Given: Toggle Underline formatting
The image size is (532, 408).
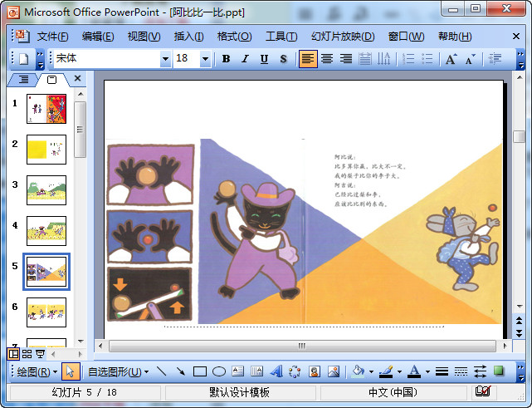Looking at the screenshot, I should pos(264,59).
